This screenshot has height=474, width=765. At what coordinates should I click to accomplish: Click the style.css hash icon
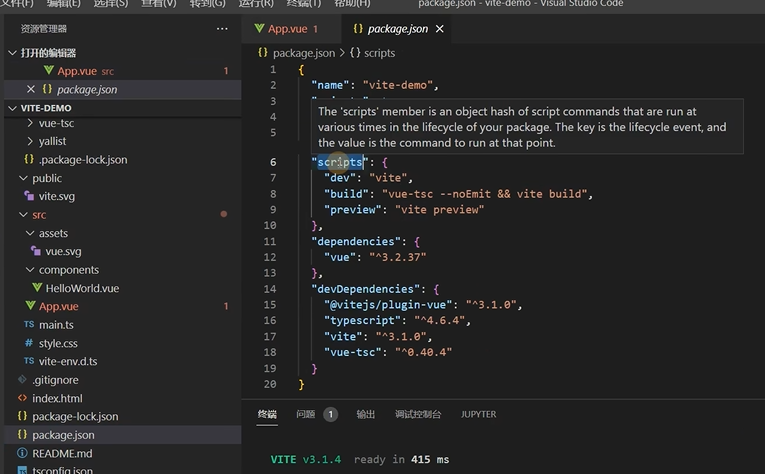[29, 343]
